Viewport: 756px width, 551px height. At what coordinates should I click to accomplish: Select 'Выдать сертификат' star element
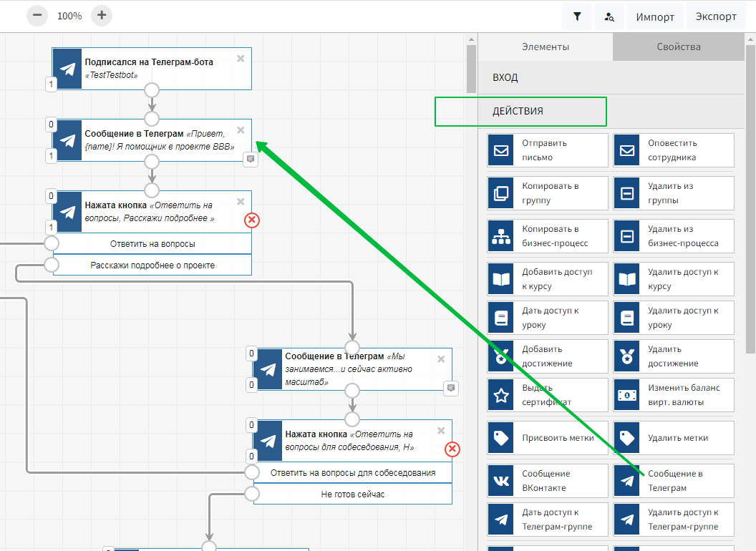[x=547, y=395]
